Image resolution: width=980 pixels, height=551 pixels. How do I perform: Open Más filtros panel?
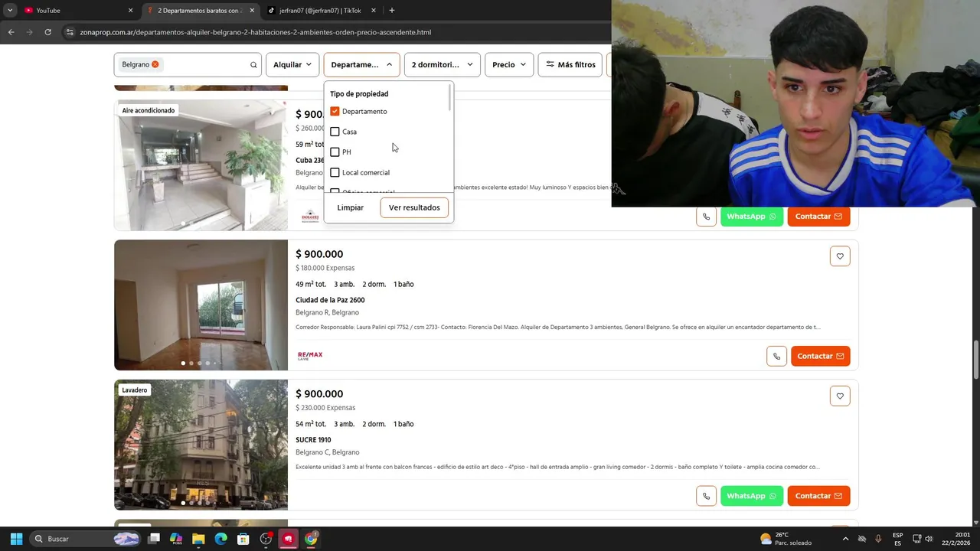tap(570, 65)
